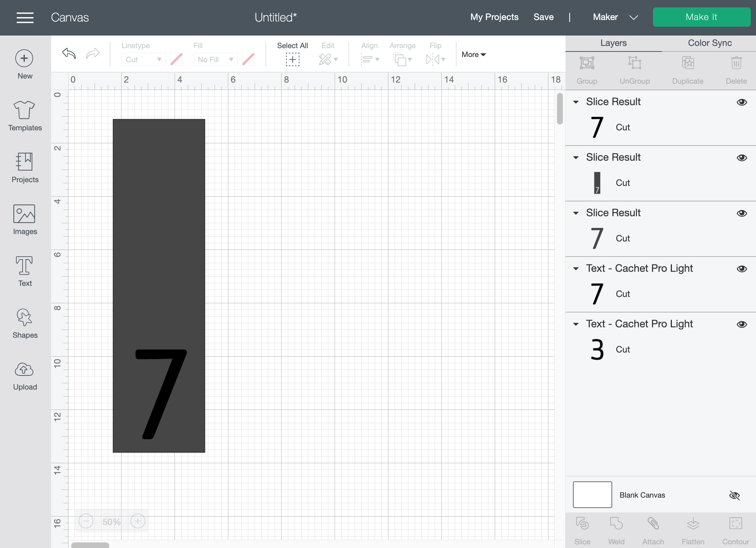Create a New project
This screenshot has width=756, height=548.
(x=24, y=64)
